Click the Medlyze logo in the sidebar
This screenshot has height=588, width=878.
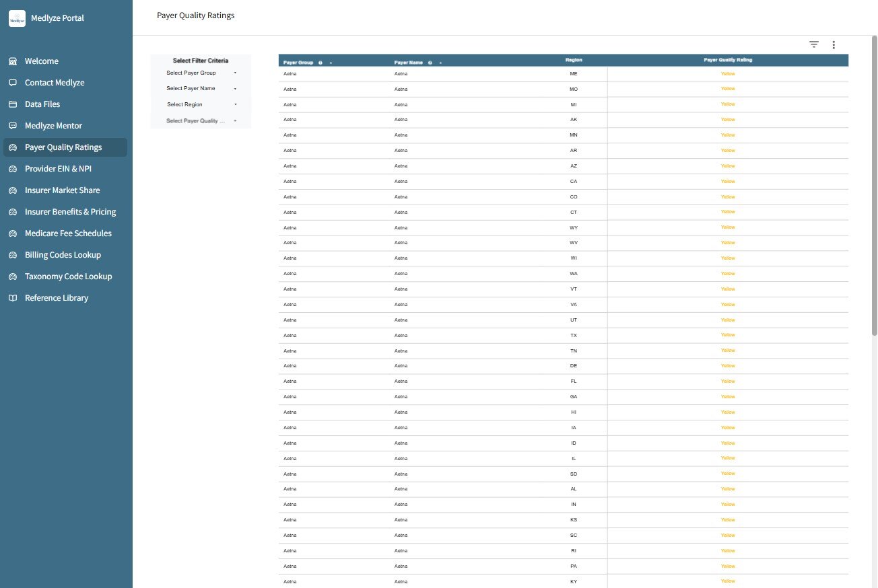17,18
